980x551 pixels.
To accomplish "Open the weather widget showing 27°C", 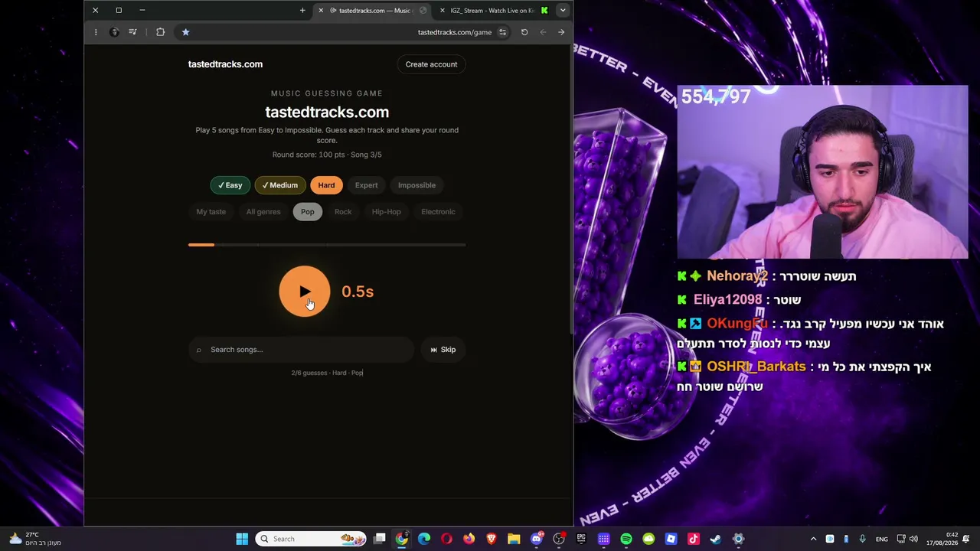I will (x=34, y=539).
